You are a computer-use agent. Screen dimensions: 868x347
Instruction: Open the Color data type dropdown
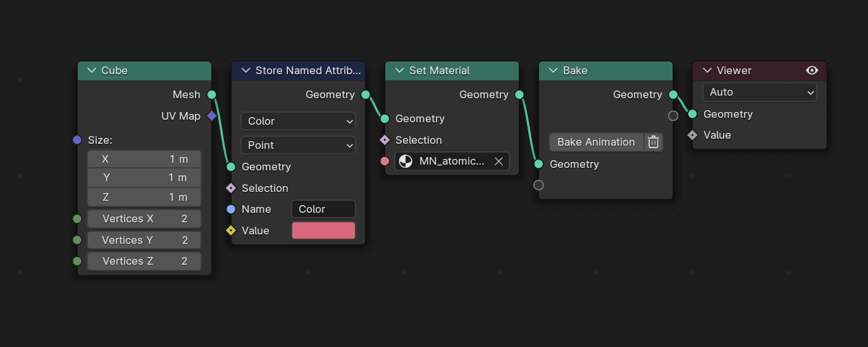tap(298, 121)
